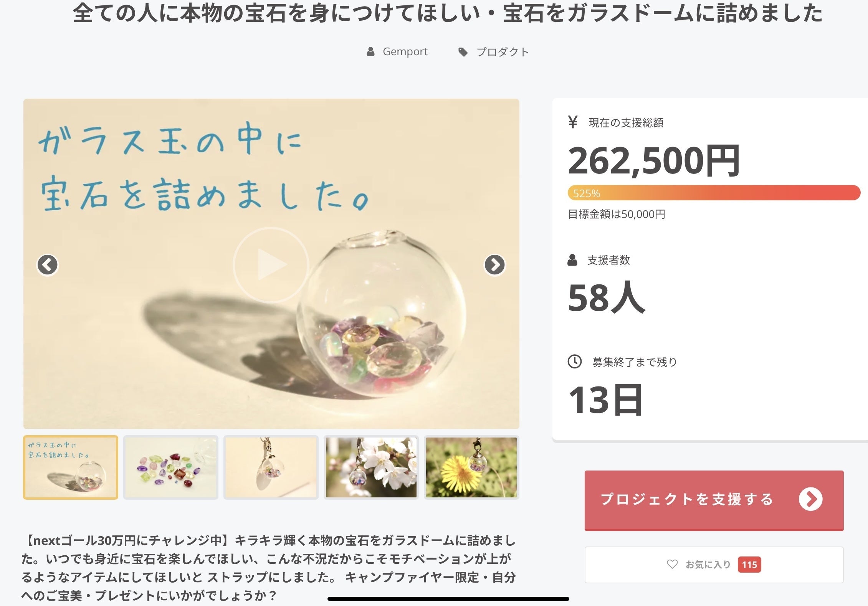Select thumbnail of hanging glass strap
The width and height of the screenshot is (868, 606).
point(271,467)
